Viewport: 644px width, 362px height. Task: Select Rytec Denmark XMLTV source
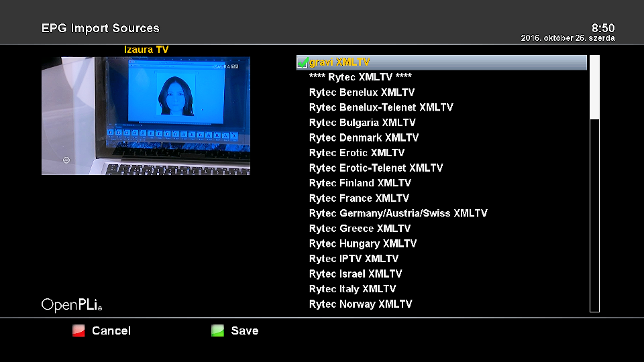point(441,138)
